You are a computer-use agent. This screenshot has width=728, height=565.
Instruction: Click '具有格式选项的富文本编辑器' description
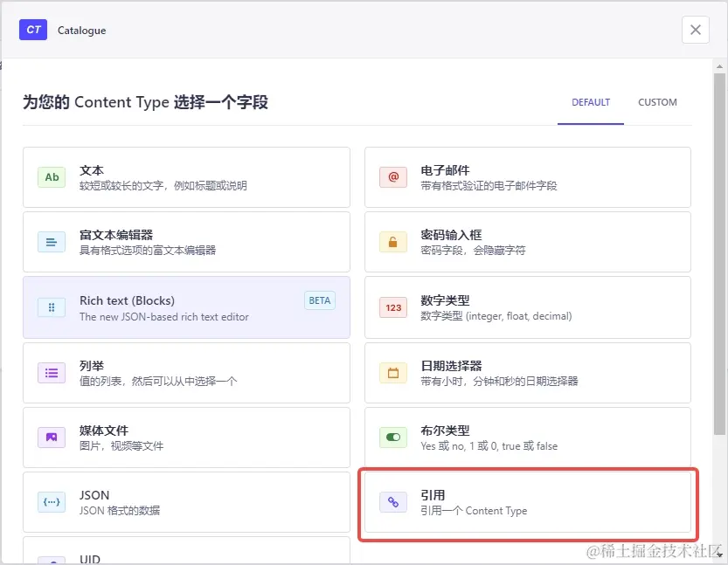[x=148, y=251]
